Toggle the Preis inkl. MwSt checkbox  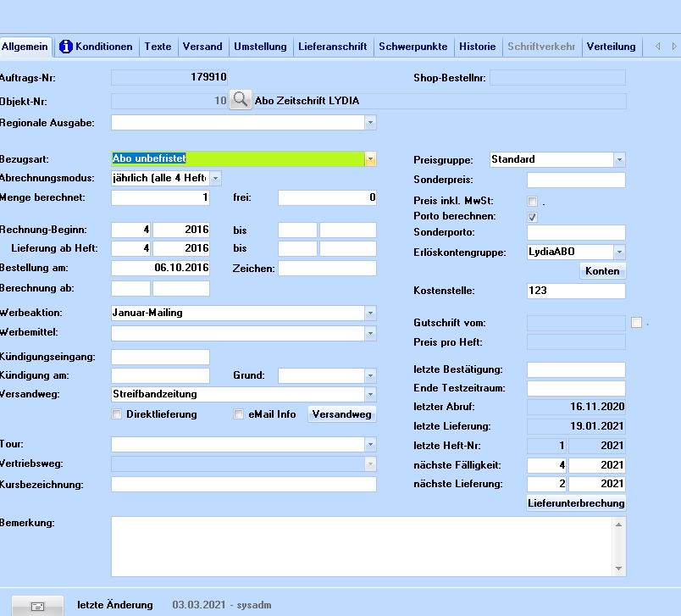(x=532, y=201)
